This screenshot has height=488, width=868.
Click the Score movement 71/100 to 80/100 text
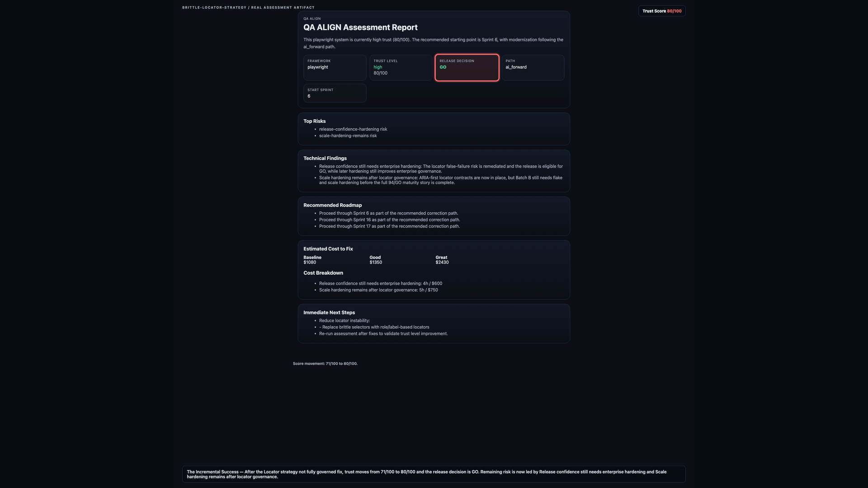coord(325,364)
